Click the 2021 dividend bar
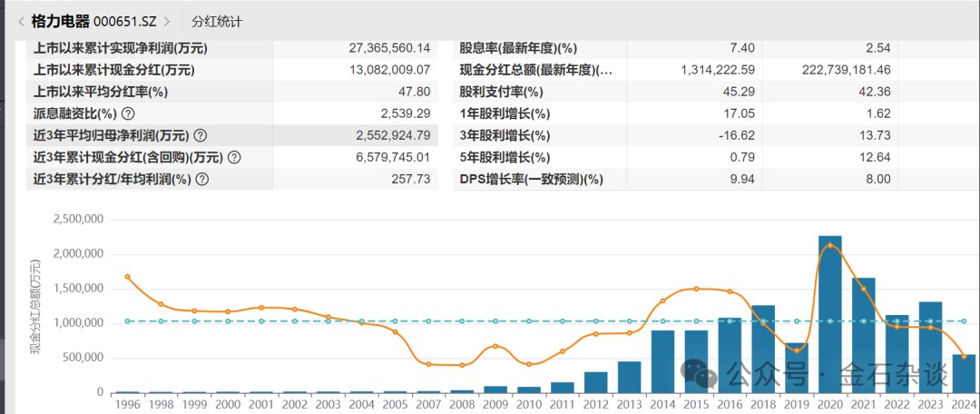This screenshot has height=414, width=980. (x=864, y=335)
